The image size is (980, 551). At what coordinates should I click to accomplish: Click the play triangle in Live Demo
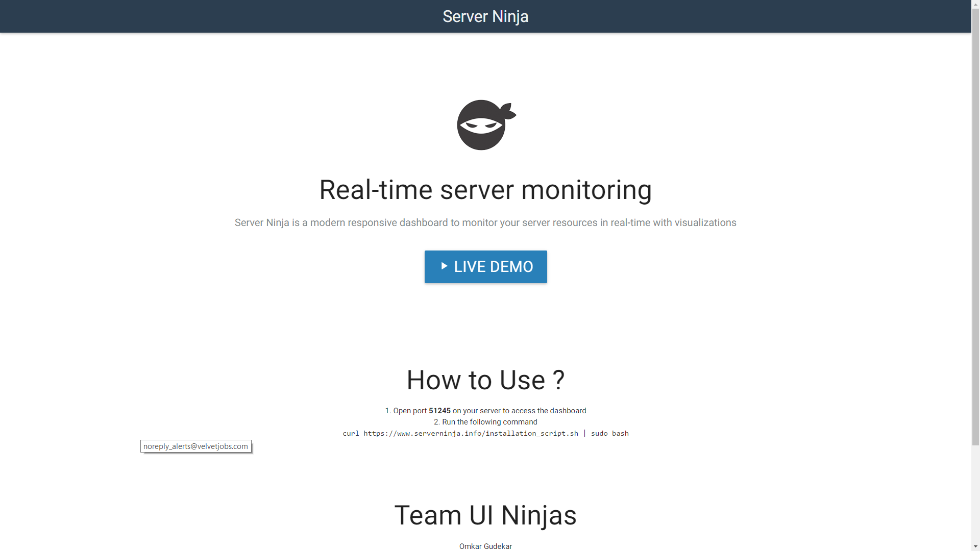(x=444, y=266)
